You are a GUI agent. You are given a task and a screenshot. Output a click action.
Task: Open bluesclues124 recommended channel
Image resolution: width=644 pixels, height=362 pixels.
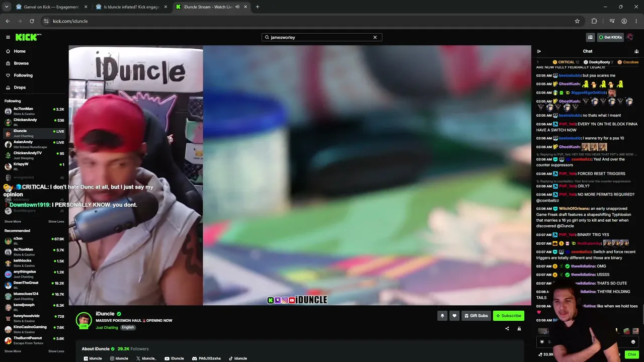coord(34,296)
